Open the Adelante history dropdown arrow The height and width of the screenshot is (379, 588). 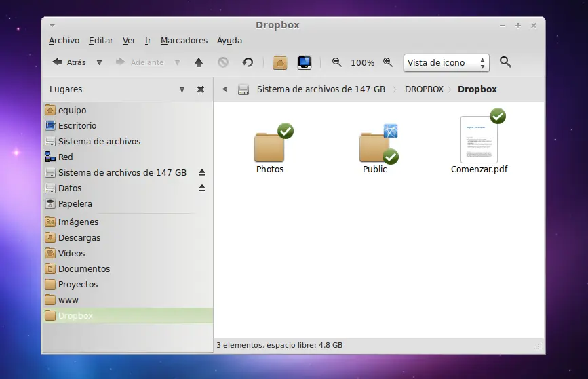tap(178, 62)
